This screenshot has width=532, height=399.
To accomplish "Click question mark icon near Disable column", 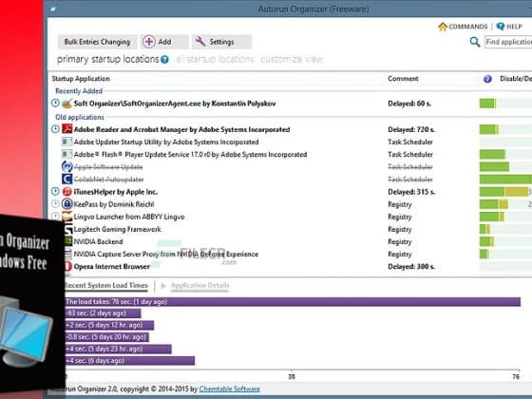I will 487,79.
